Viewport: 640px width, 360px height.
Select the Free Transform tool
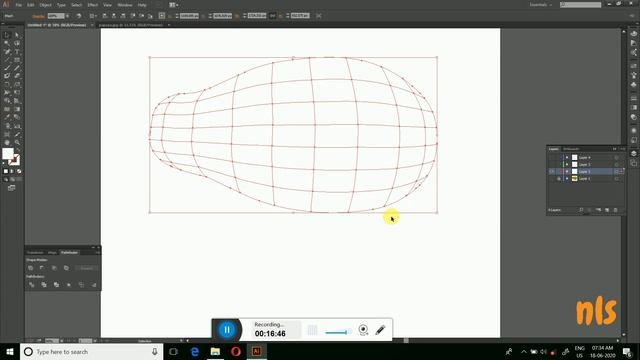pyautogui.click(x=17, y=93)
